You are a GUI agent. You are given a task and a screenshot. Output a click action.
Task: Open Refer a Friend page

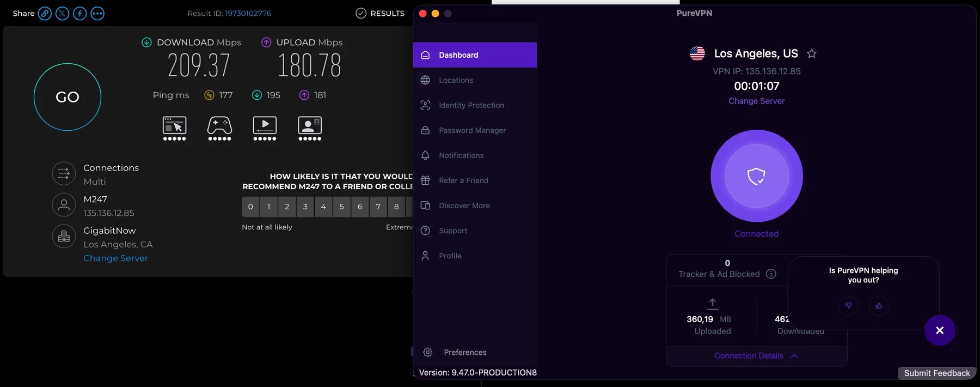pos(475,180)
